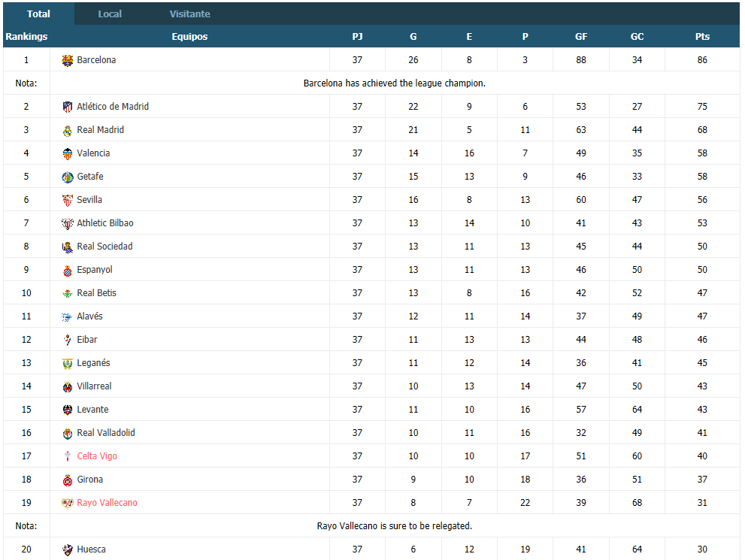Click the Espanyol crest icon
The image size is (745, 560).
(x=68, y=270)
